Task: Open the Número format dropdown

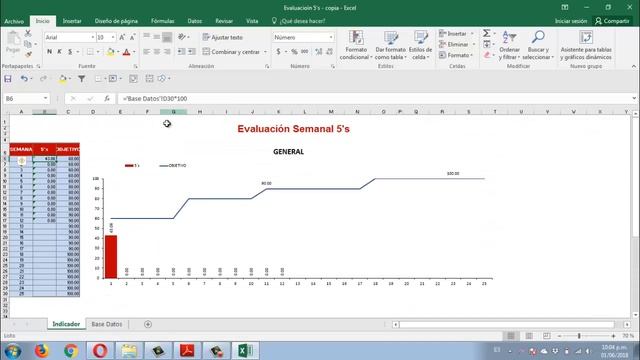Action: (331, 37)
